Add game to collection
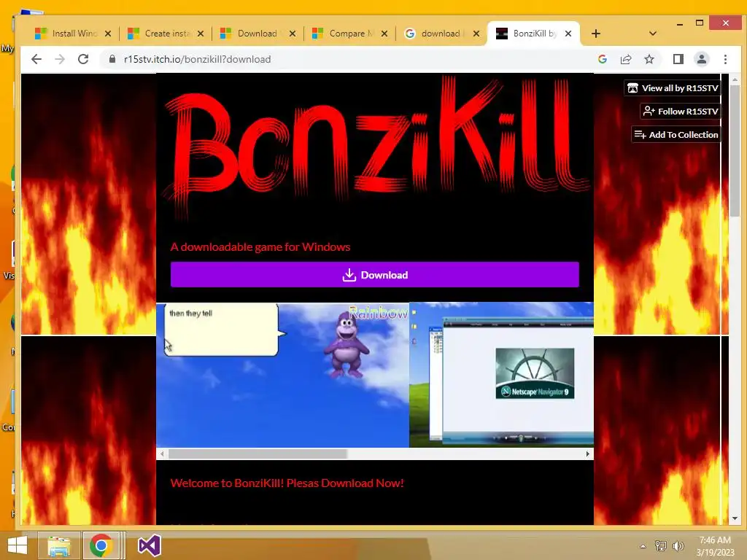This screenshot has width=747, height=560. pos(676,135)
